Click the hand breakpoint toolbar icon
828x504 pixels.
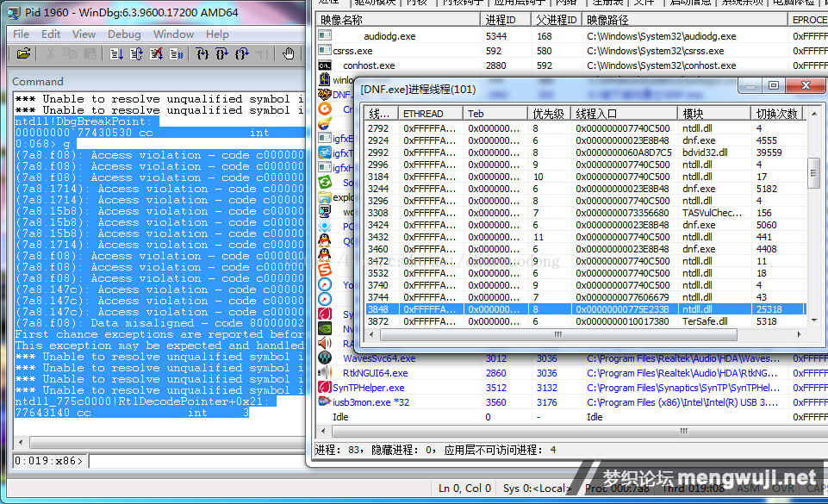[x=288, y=53]
